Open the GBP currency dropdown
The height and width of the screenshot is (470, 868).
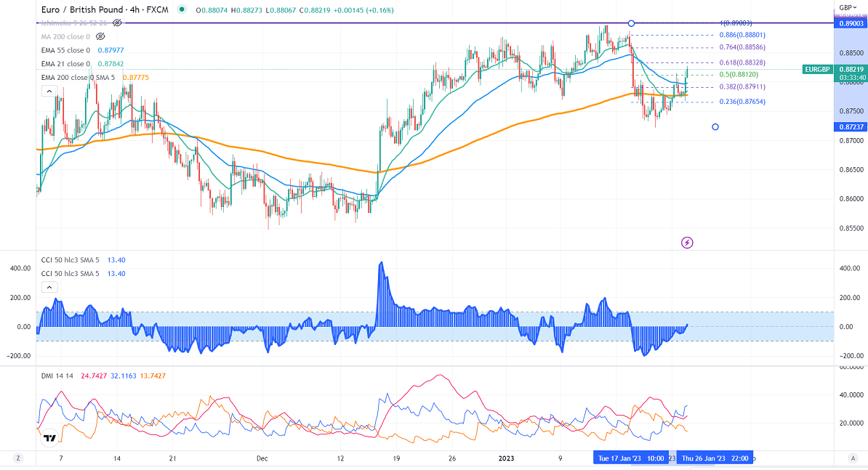tap(847, 8)
